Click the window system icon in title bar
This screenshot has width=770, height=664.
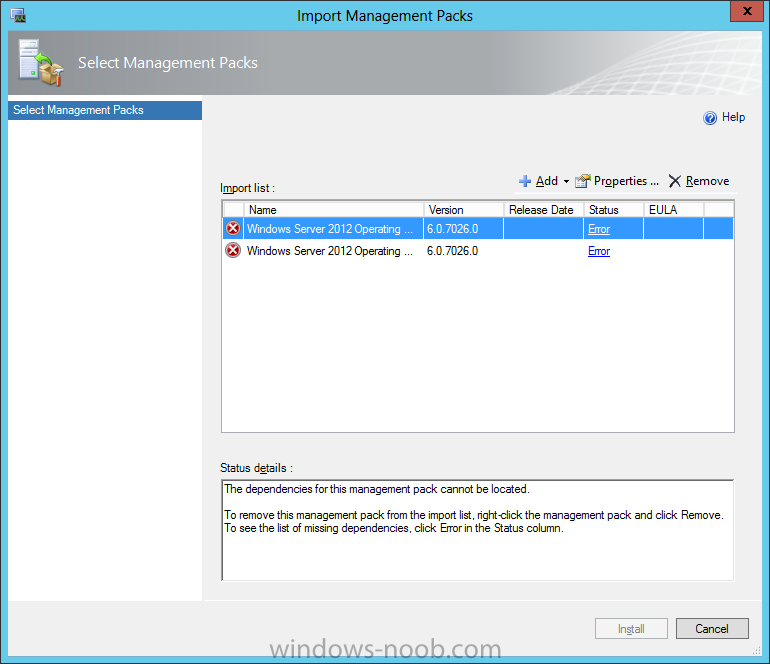click(x=18, y=15)
